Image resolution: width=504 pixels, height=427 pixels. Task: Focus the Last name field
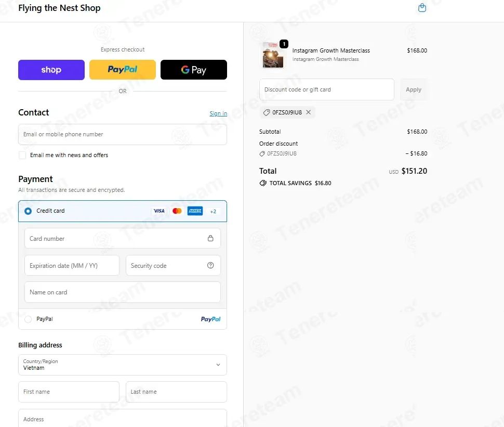pyautogui.click(x=177, y=392)
